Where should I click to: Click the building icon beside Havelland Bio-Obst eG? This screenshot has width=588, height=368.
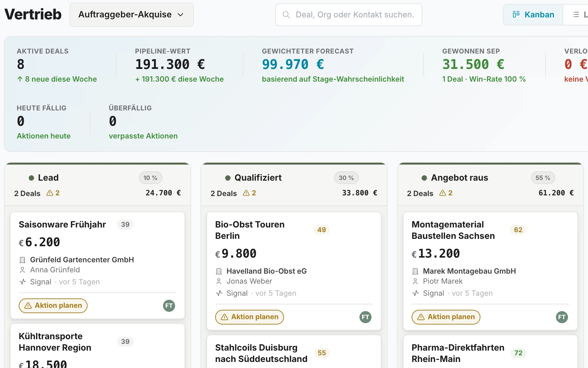click(219, 271)
